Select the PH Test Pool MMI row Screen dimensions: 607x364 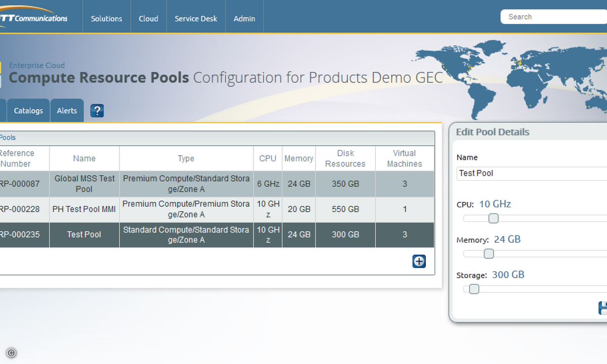(x=217, y=209)
